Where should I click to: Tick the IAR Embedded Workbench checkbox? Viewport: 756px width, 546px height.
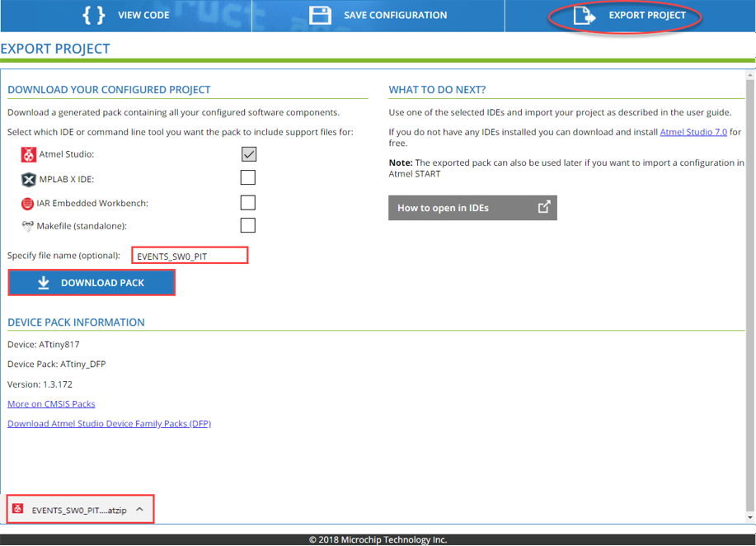coord(248,203)
